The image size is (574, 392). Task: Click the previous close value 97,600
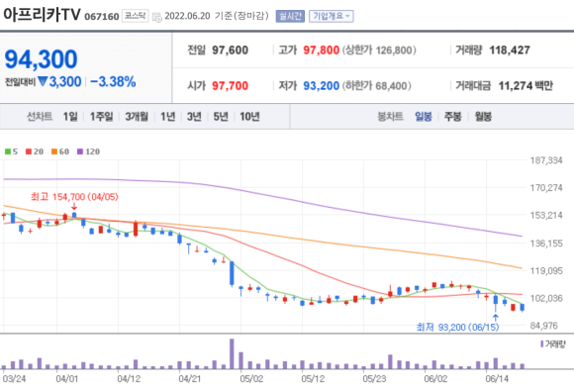(x=231, y=50)
